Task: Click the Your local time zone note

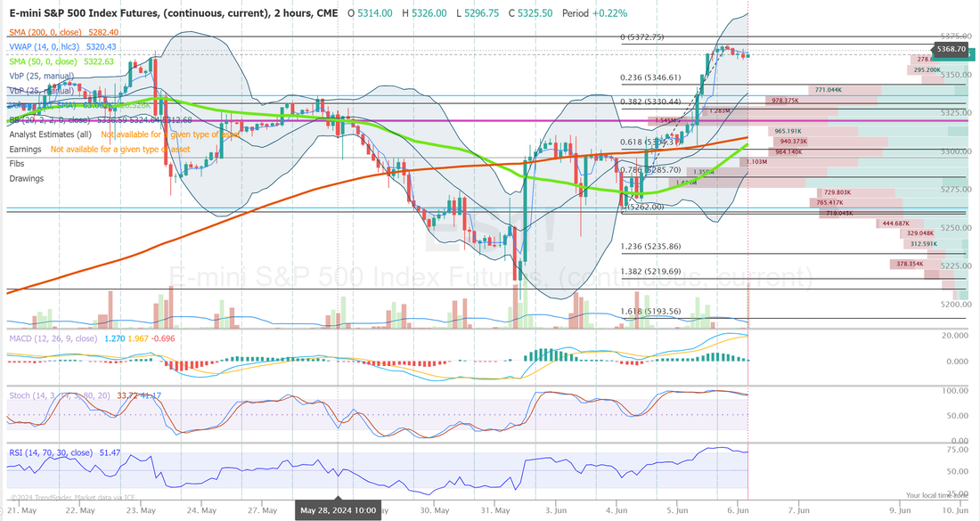Action: click(x=936, y=495)
